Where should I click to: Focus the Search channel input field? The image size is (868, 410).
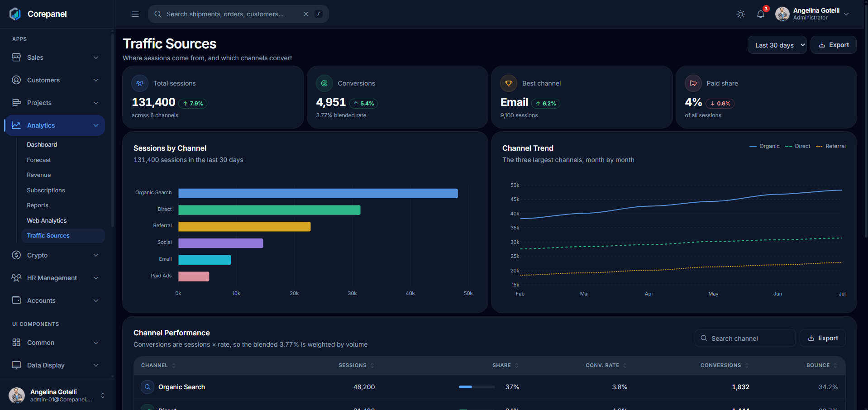click(745, 338)
